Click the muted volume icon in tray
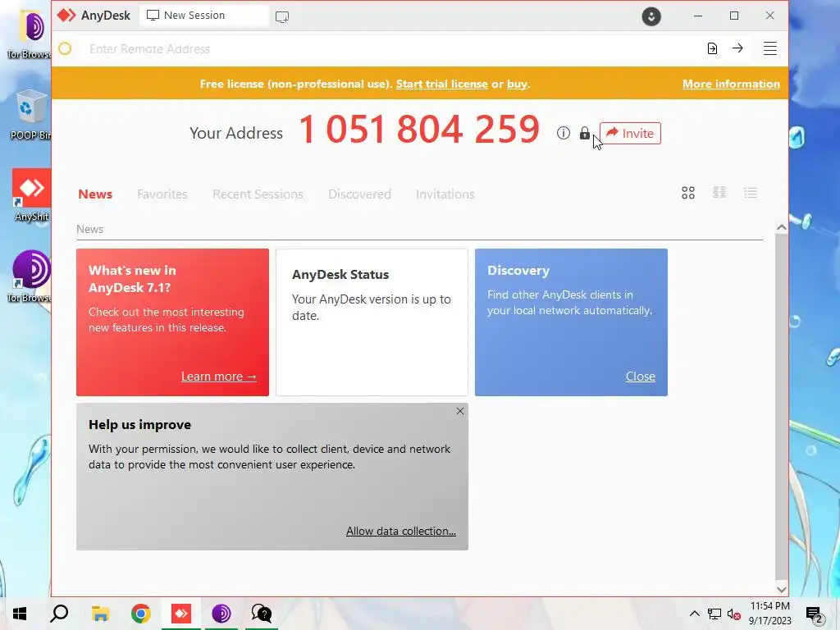This screenshot has height=630, width=840. click(734, 614)
